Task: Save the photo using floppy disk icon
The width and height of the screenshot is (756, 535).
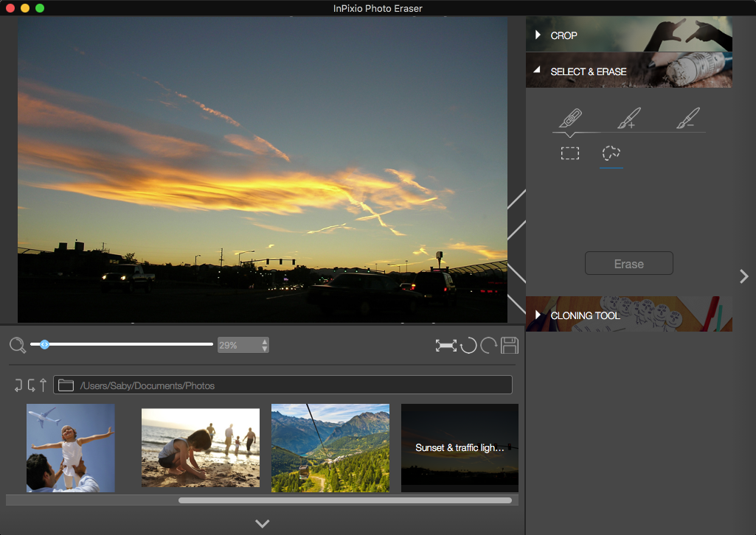Action: point(510,346)
